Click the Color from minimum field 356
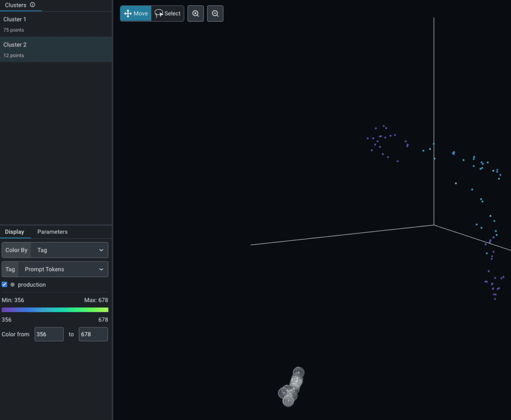 point(49,334)
